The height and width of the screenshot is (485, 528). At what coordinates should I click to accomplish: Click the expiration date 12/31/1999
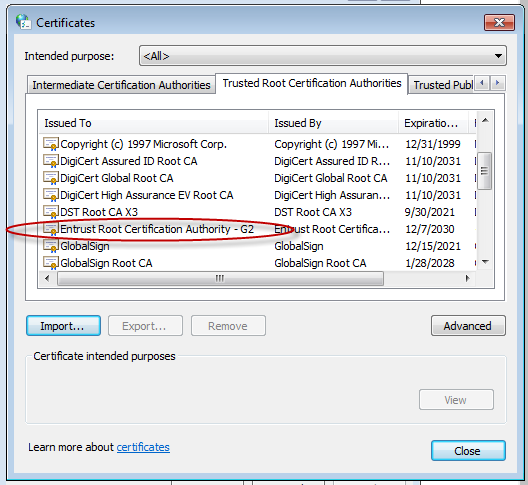click(x=433, y=144)
